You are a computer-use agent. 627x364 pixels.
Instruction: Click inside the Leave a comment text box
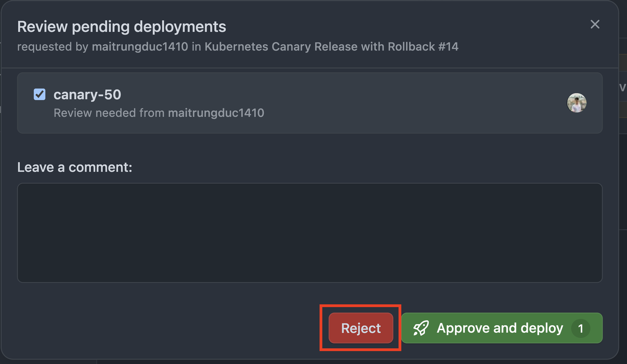310,233
